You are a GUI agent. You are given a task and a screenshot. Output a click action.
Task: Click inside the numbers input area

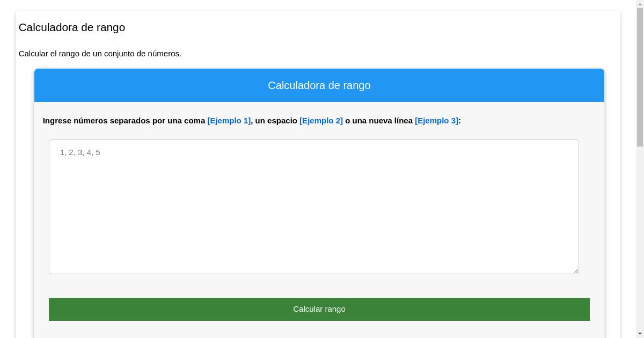click(x=314, y=207)
